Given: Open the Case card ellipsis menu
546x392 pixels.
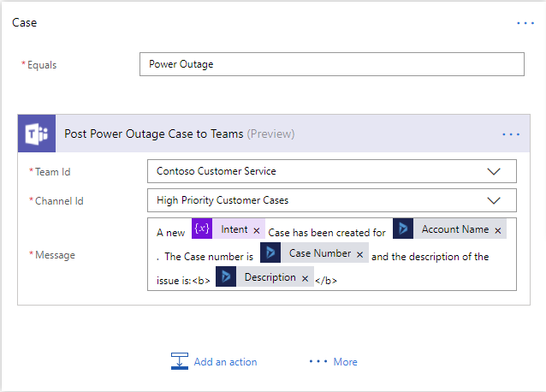Looking at the screenshot, I should [x=525, y=23].
